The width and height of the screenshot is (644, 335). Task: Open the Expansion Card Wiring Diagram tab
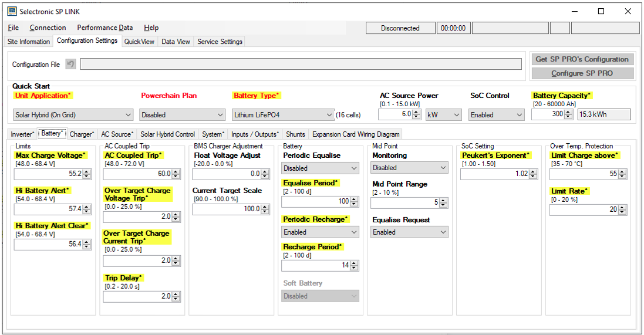click(x=356, y=134)
